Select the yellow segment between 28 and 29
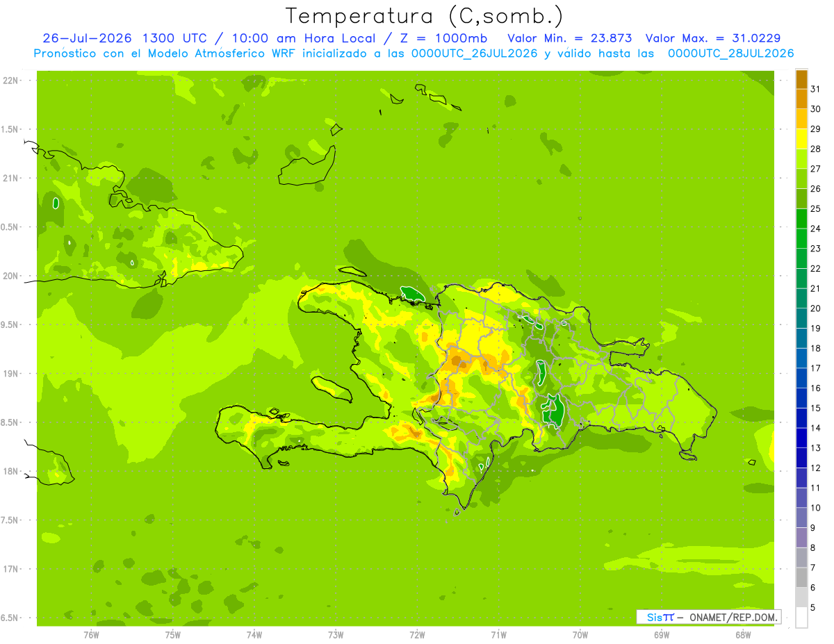The width and height of the screenshot is (834, 644). pos(801,139)
